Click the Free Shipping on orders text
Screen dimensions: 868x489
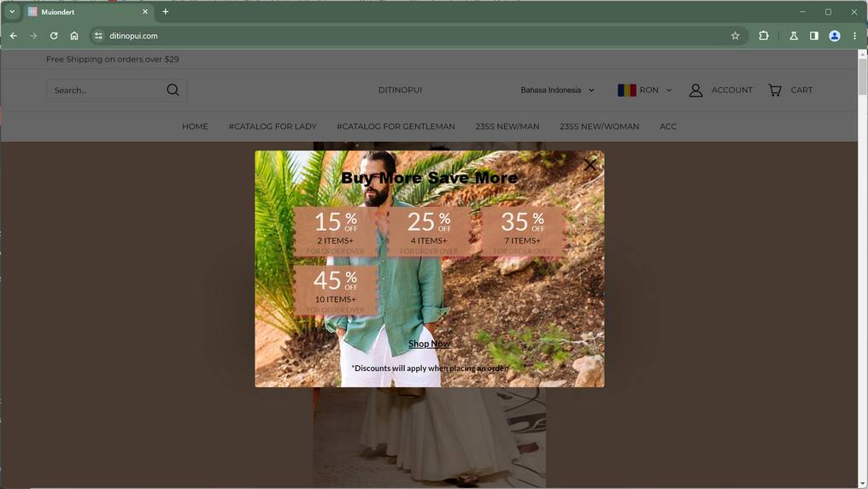click(113, 59)
